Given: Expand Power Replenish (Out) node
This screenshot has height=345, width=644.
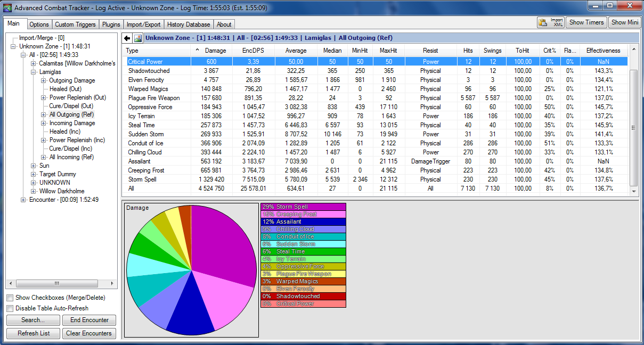Looking at the screenshot, I should [x=44, y=97].
